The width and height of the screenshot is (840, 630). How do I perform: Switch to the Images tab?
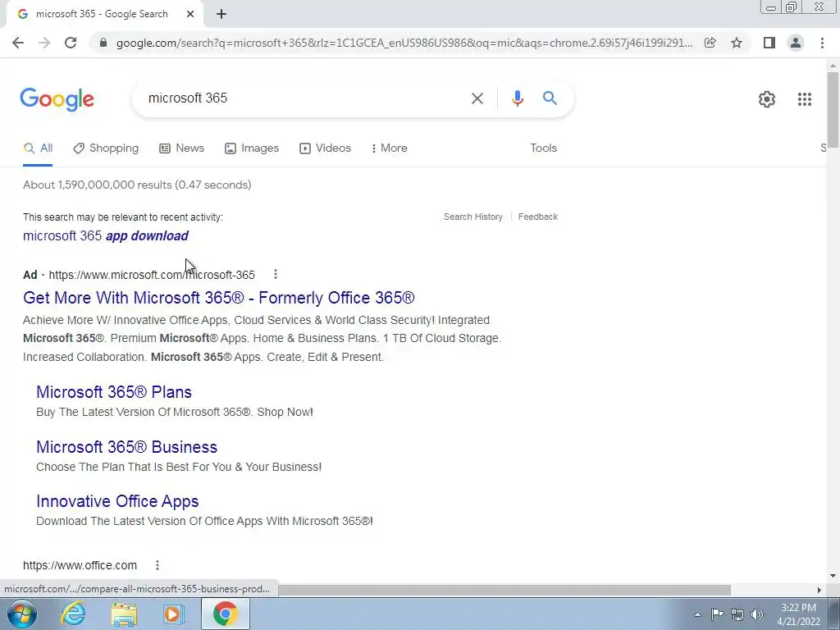pyautogui.click(x=252, y=148)
